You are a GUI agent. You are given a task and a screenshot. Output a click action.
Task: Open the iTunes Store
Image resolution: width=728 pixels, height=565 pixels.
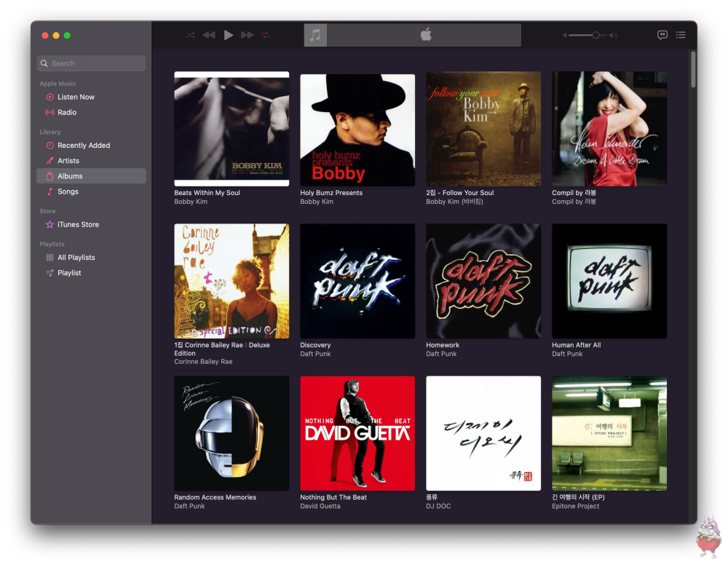pos(91,224)
